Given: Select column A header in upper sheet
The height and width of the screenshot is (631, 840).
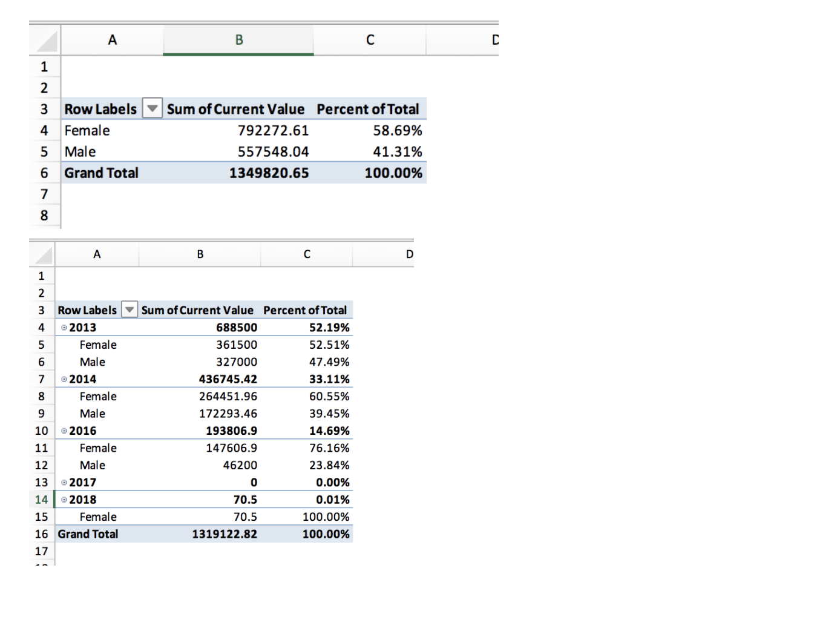Looking at the screenshot, I should (112, 40).
